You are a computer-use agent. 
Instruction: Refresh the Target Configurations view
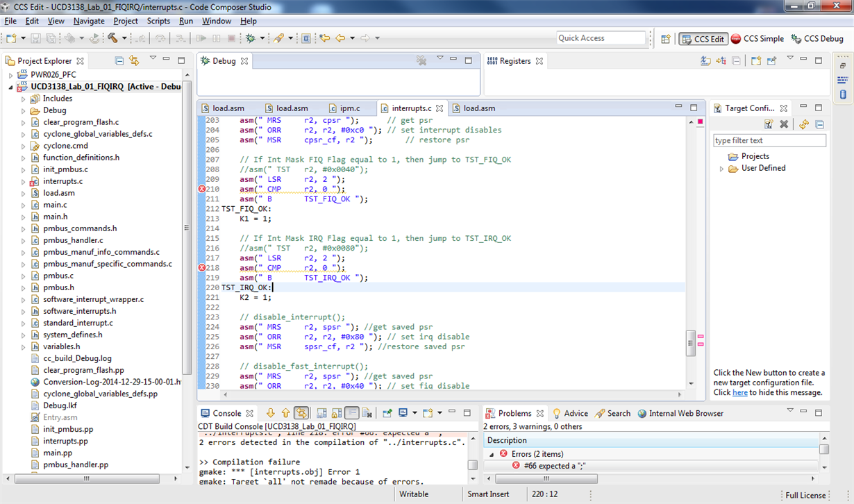pos(804,124)
